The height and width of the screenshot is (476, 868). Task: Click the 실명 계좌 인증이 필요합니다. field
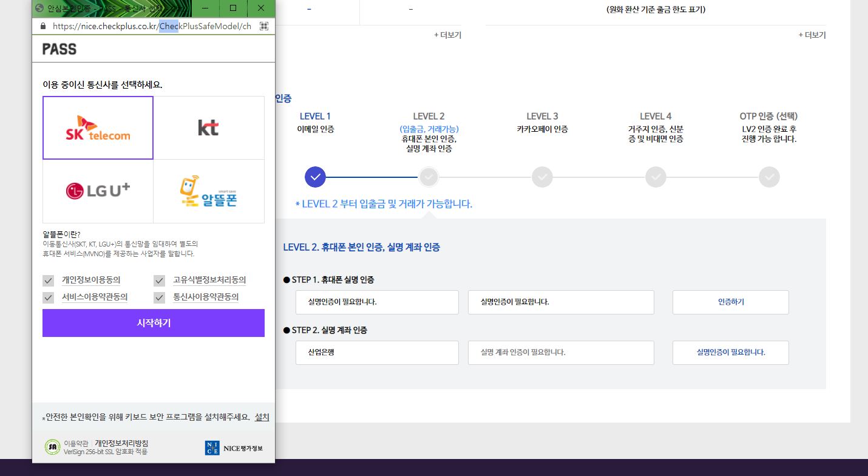click(561, 352)
